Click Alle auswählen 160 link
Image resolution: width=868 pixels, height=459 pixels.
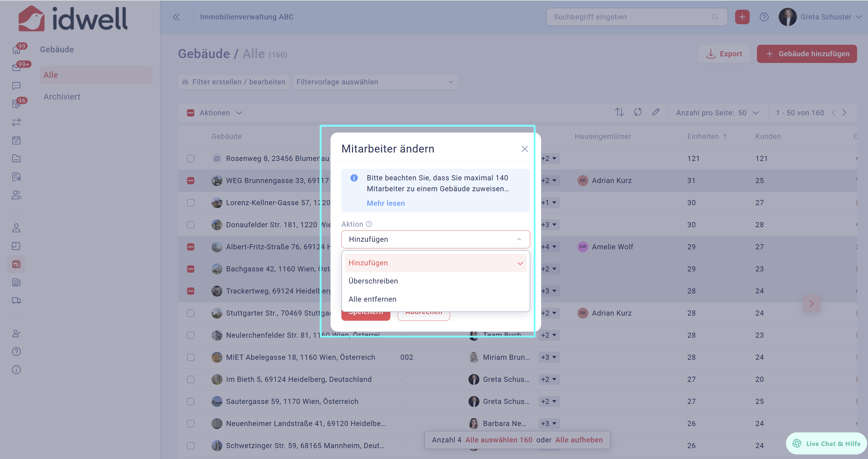click(499, 440)
